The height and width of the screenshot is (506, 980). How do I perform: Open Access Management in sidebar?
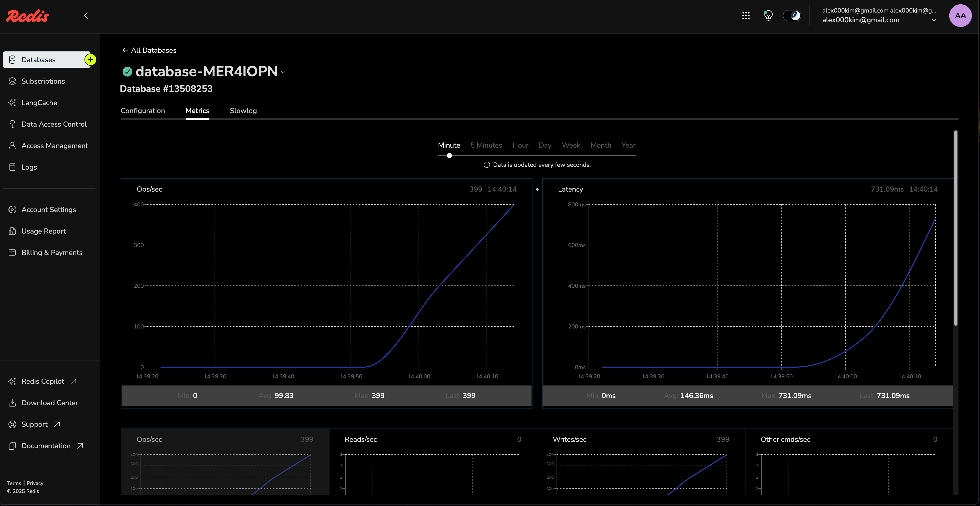[55, 146]
